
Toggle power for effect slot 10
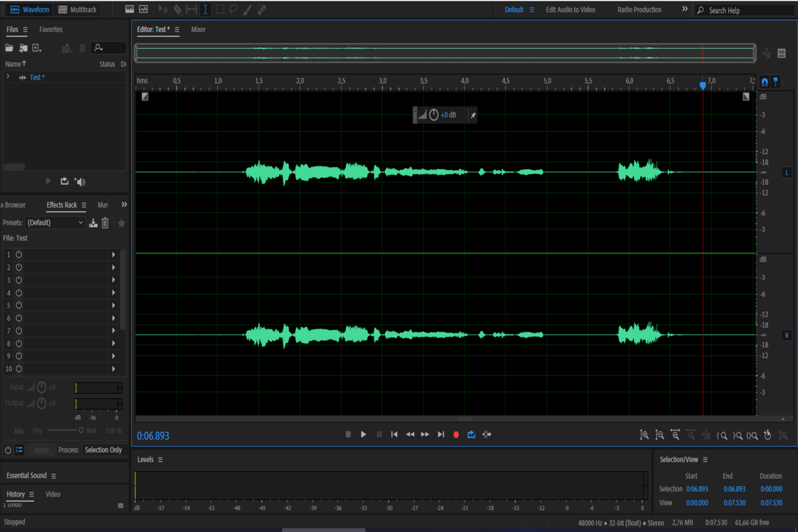tap(19, 369)
